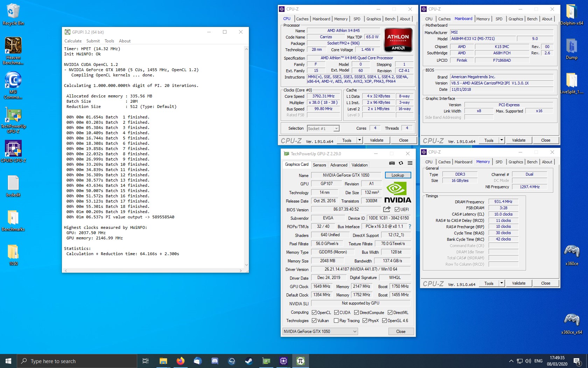Click the BIOS export share icon in GPU-Z

(387, 209)
